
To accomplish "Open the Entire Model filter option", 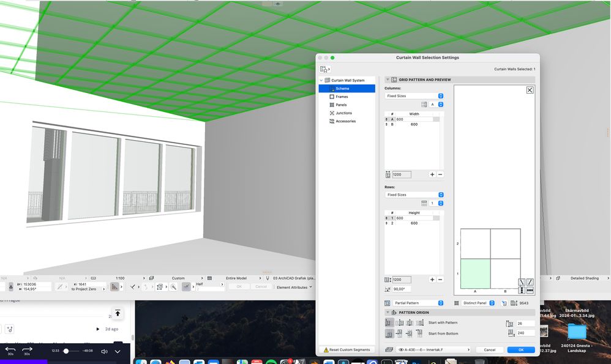I will pos(236,278).
